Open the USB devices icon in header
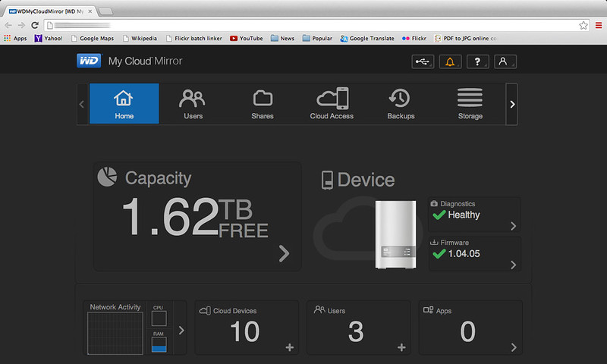The image size is (607, 364). (423, 62)
